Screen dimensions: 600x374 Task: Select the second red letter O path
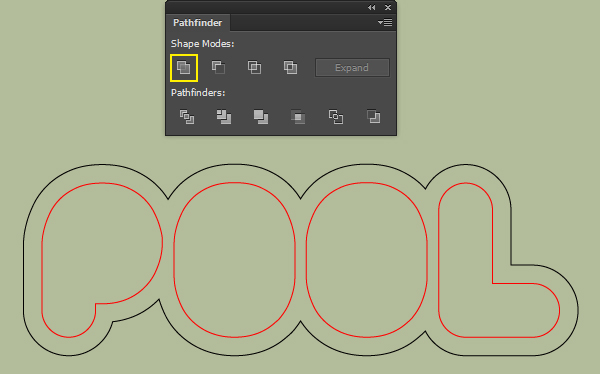[306, 260]
